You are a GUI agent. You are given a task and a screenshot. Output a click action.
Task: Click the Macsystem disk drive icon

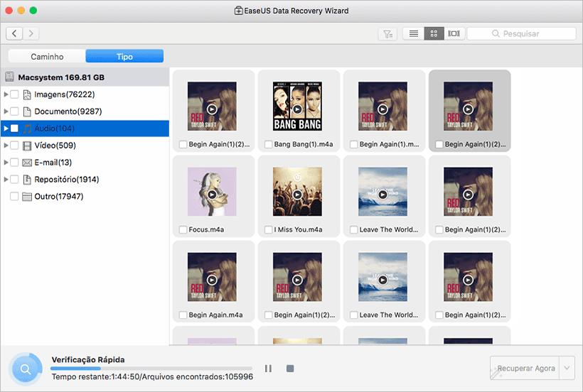(x=9, y=77)
